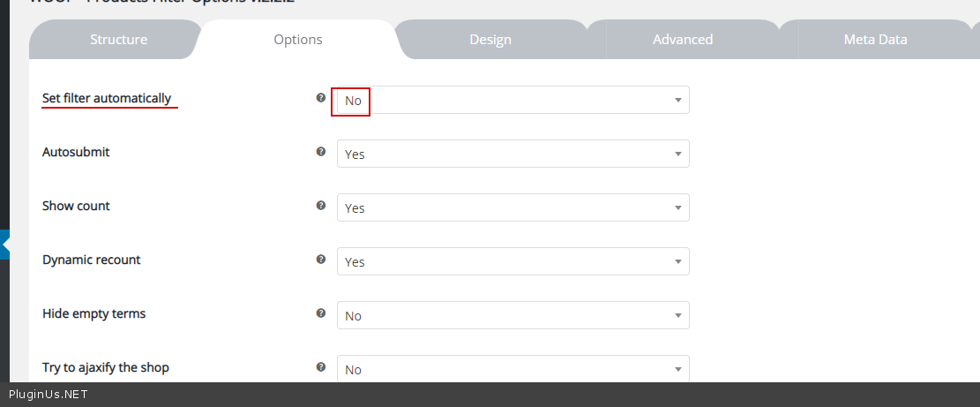Open the Hide empty terms dropdown
The height and width of the screenshot is (407, 980).
click(512, 316)
